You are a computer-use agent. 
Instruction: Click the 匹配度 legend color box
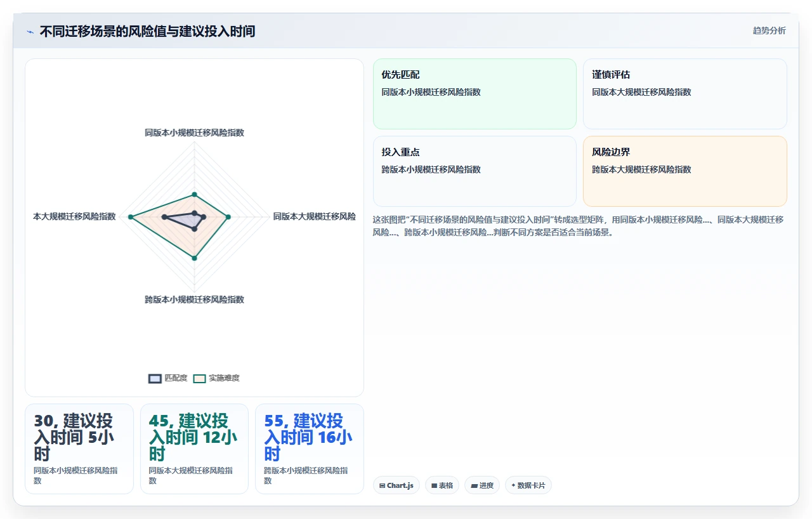[x=155, y=378]
